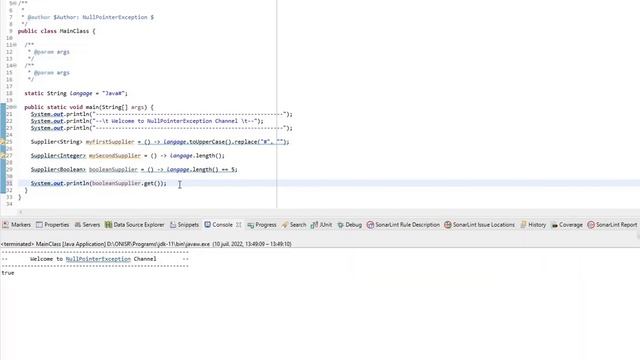Viewport: 640px width, 360px height.
Task: Click the myFirstSupplier variable name
Action: 110,142
